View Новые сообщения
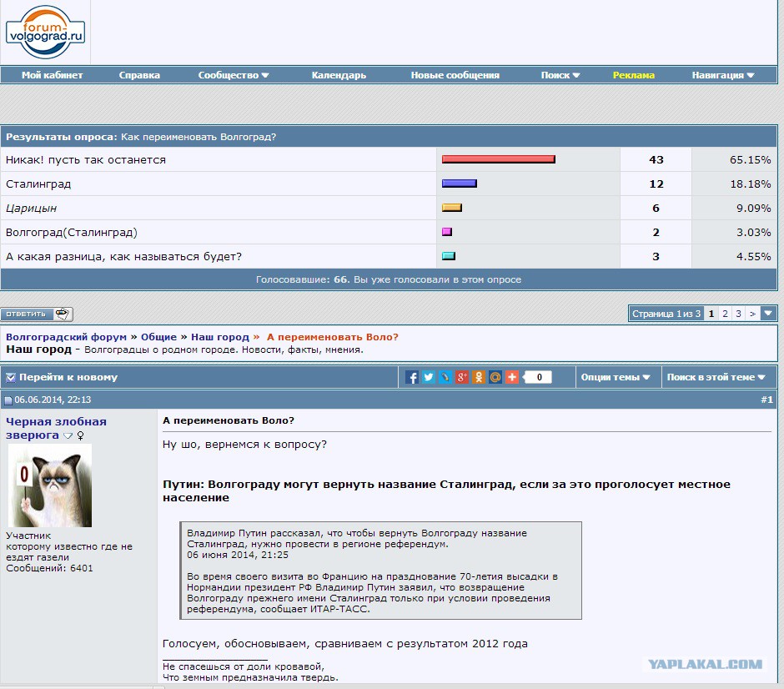784x689 pixels. (455, 76)
